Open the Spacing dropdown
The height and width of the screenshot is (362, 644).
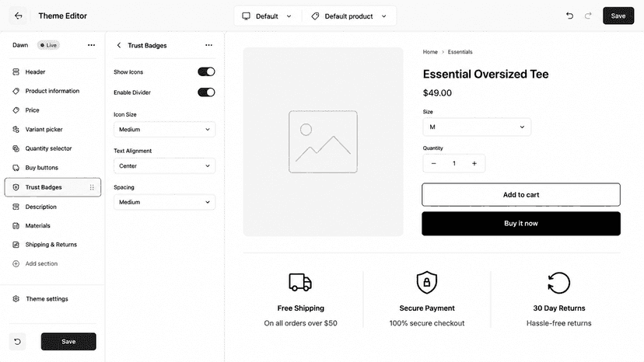(164, 202)
